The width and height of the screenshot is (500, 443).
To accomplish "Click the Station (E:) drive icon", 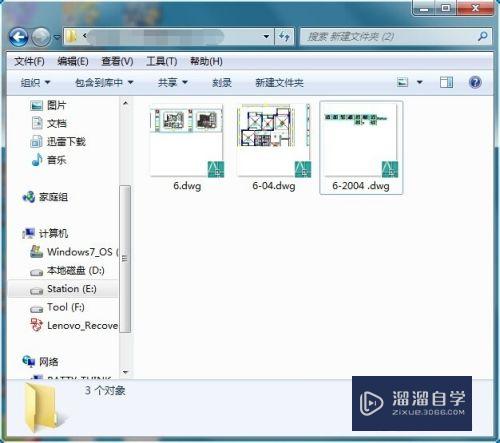I will point(36,291).
